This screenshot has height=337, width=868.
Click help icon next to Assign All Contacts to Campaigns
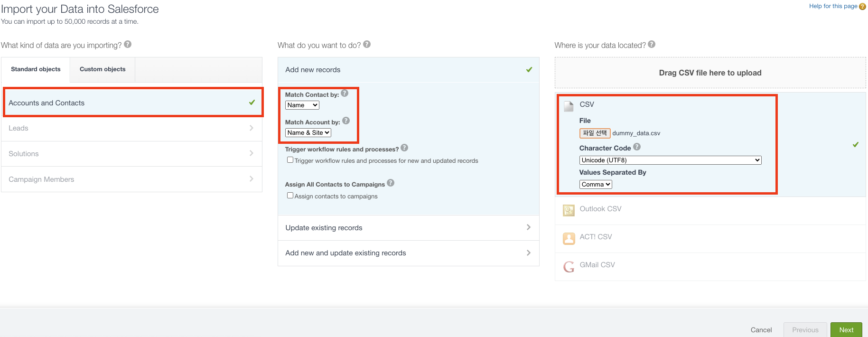click(x=391, y=183)
